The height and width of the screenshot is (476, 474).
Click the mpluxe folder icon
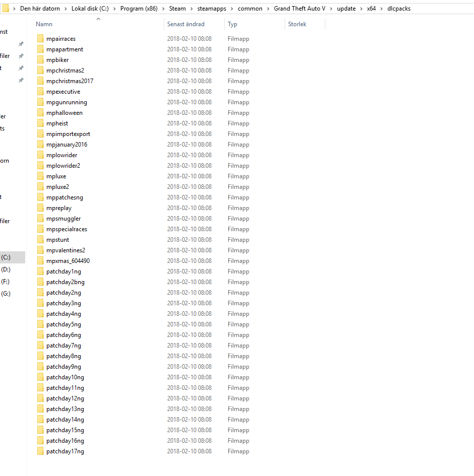pos(40,176)
